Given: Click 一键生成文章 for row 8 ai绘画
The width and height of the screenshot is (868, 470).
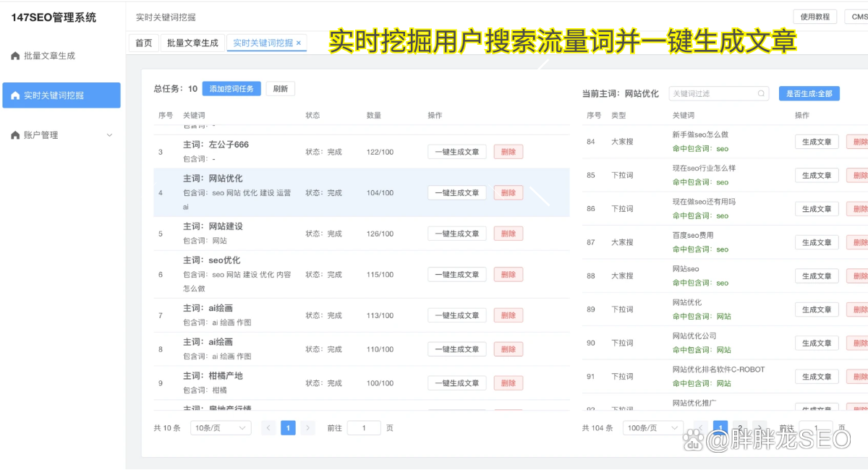Looking at the screenshot, I should [x=457, y=349].
